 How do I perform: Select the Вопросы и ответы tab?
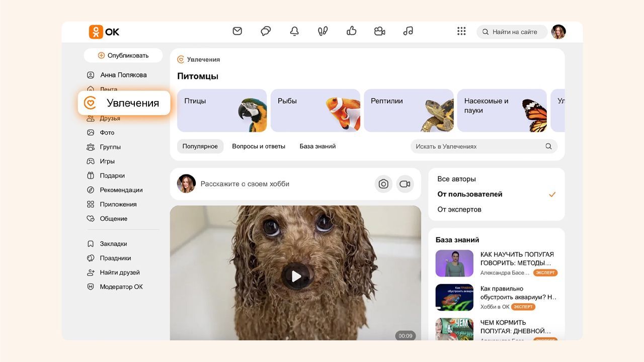point(259,146)
